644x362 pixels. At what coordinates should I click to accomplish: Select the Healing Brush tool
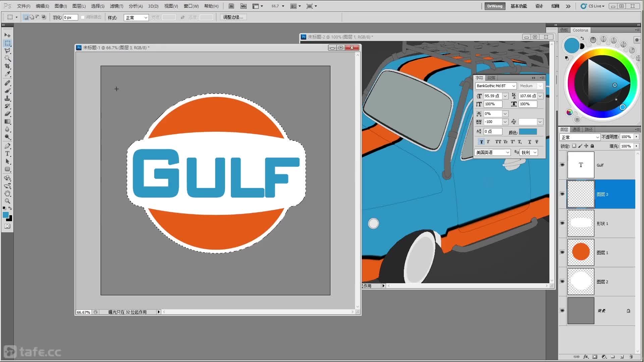(x=7, y=83)
